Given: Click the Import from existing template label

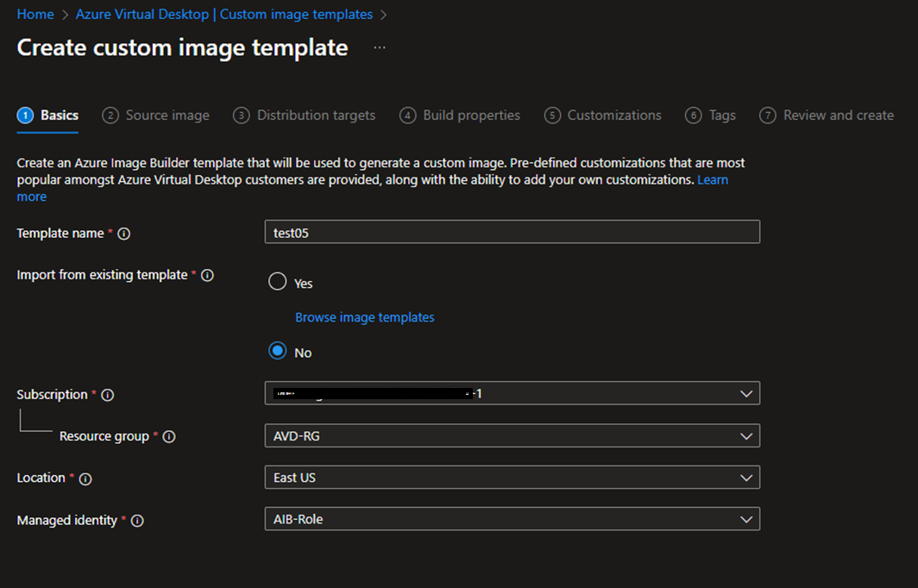Looking at the screenshot, I should click(103, 274).
